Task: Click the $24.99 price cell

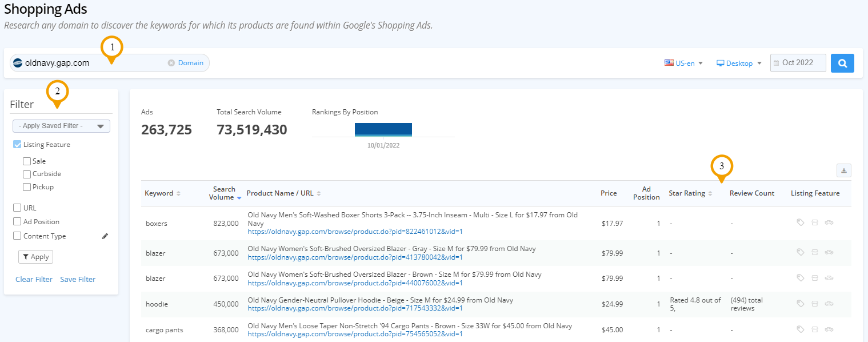Action: (x=612, y=304)
